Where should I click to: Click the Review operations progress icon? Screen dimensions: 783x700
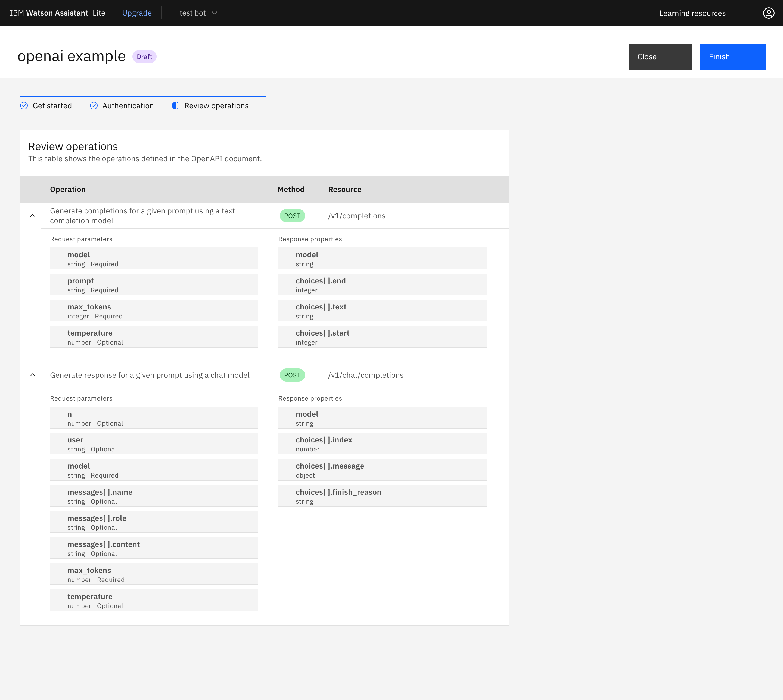click(175, 106)
